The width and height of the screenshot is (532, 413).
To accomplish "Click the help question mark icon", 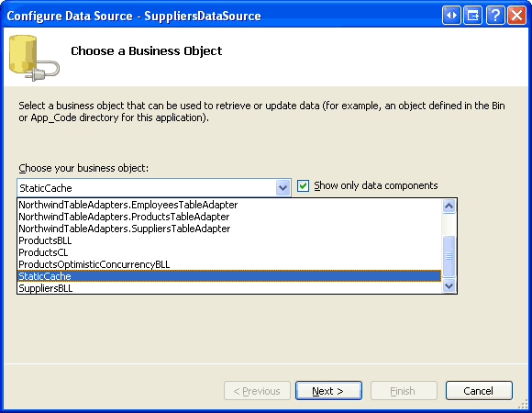I will (495, 16).
